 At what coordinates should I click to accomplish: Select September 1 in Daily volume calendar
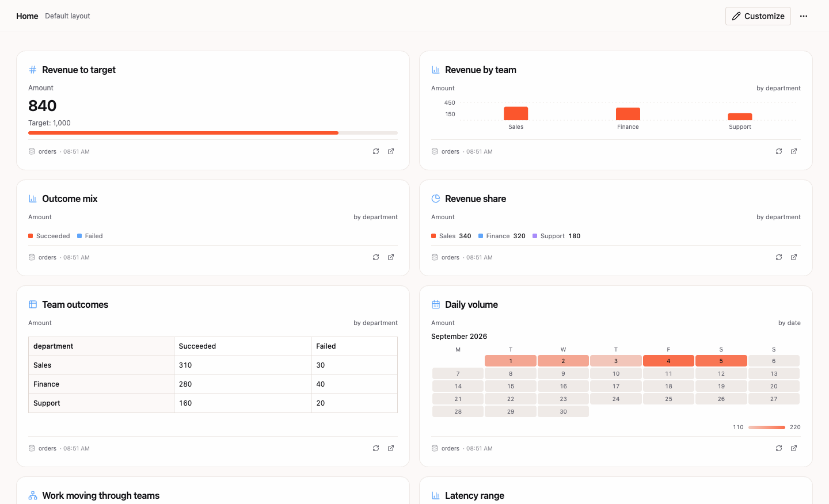point(511,361)
